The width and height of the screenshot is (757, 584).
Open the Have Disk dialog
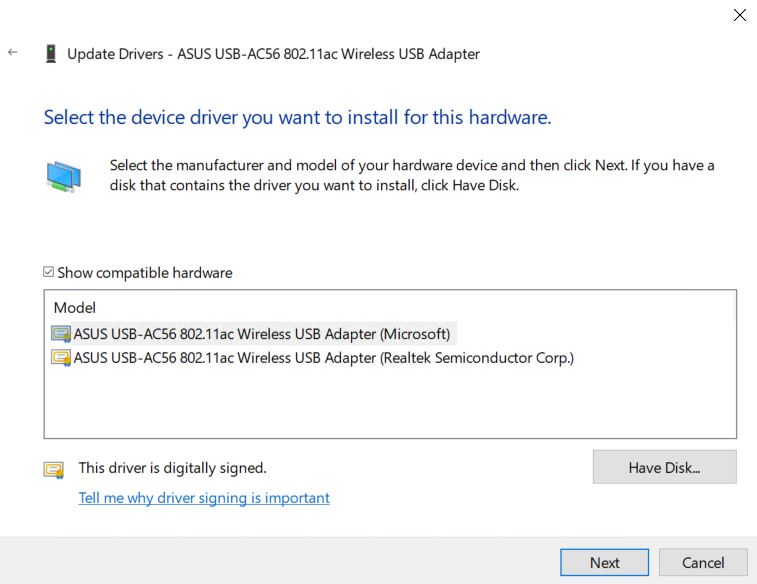(664, 467)
